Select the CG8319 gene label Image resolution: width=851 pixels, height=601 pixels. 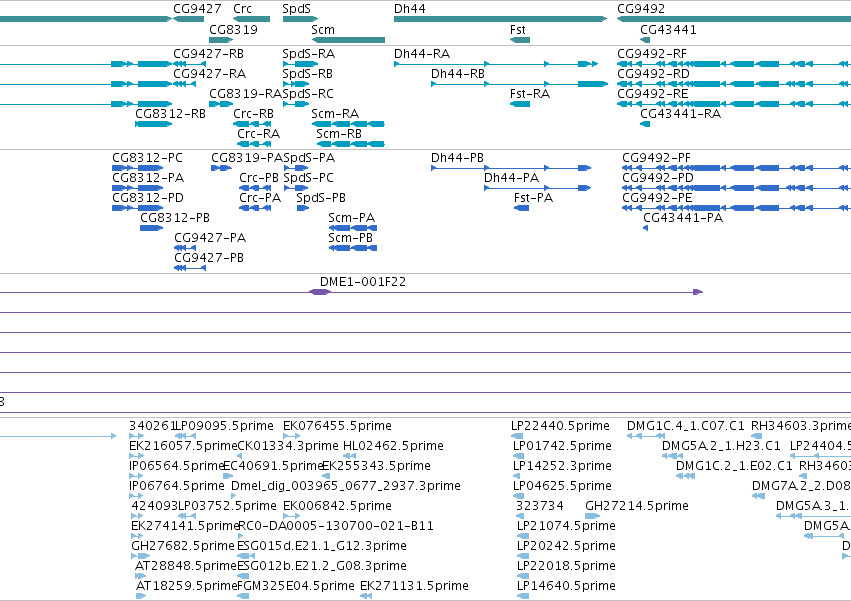(x=233, y=29)
